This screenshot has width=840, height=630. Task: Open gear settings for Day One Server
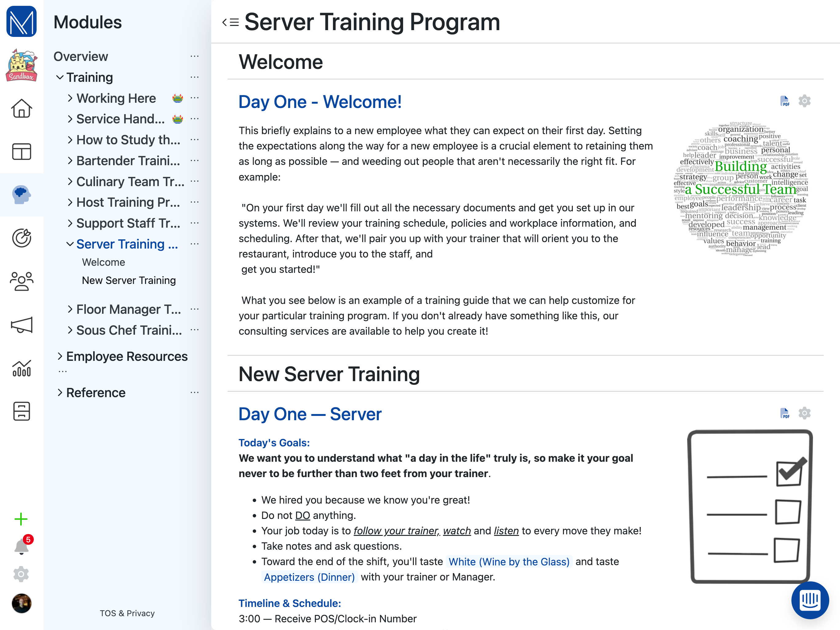(x=804, y=413)
